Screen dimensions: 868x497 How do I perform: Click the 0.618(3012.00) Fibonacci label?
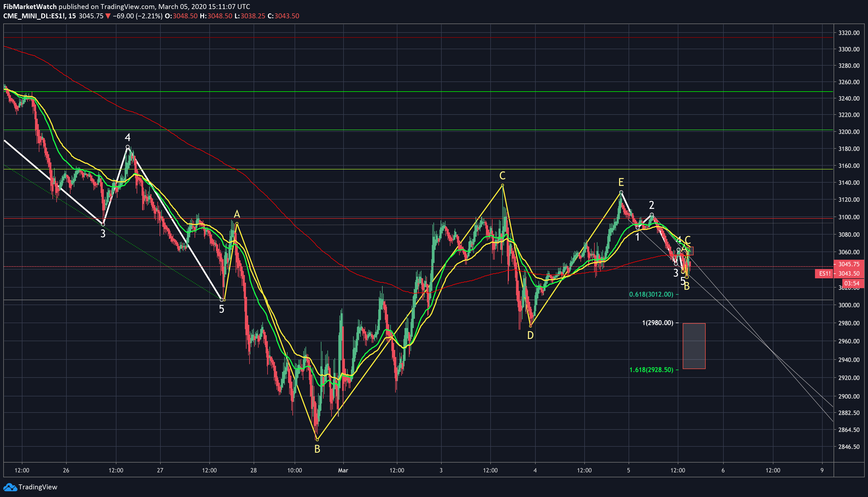coord(651,294)
